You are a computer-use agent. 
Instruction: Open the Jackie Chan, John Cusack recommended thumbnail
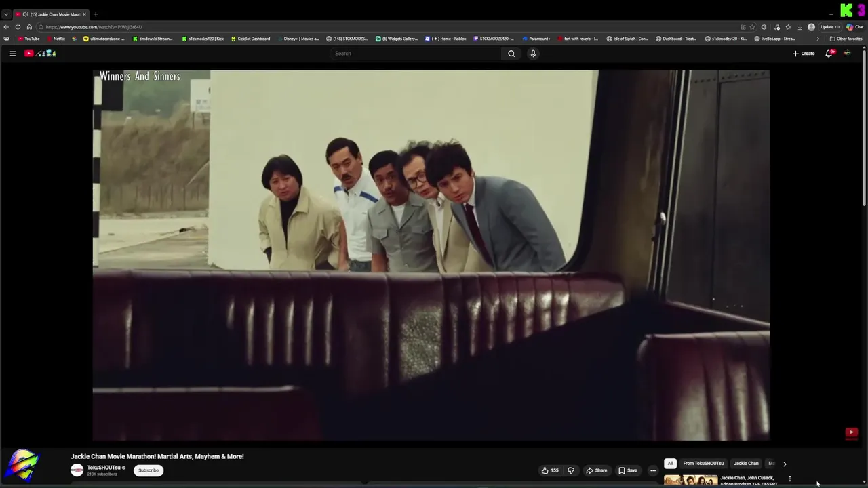pyautogui.click(x=690, y=480)
